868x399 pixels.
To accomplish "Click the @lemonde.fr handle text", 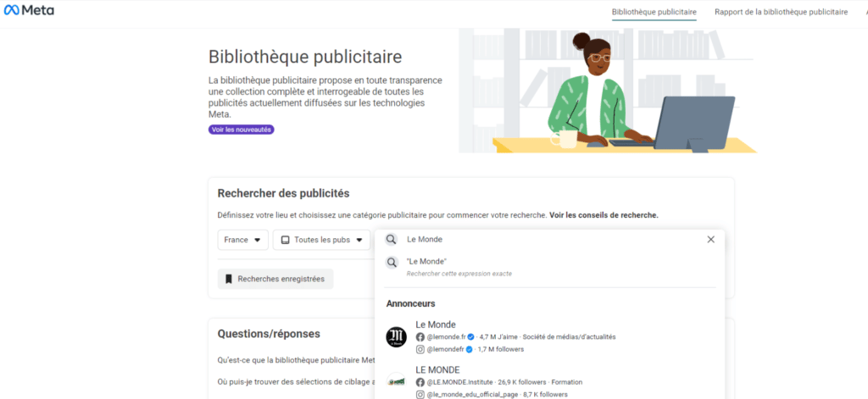I will point(446,336).
